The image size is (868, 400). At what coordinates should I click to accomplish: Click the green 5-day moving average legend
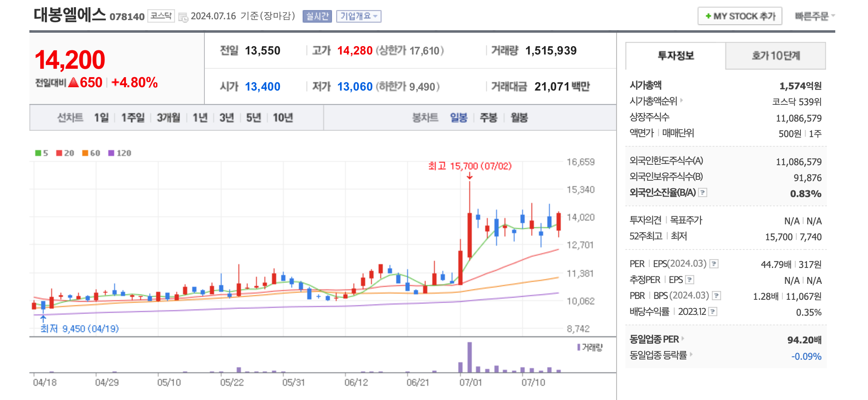[x=42, y=153]
